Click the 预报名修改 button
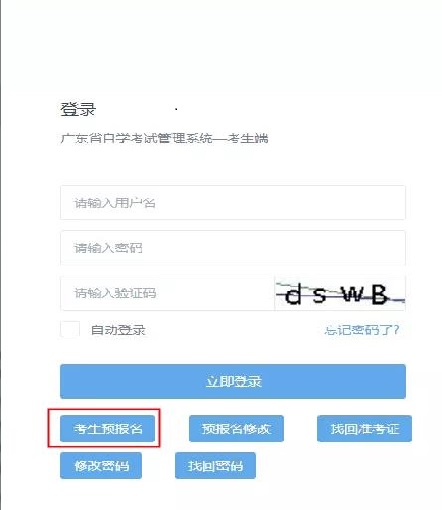 [x=236, y=428]
